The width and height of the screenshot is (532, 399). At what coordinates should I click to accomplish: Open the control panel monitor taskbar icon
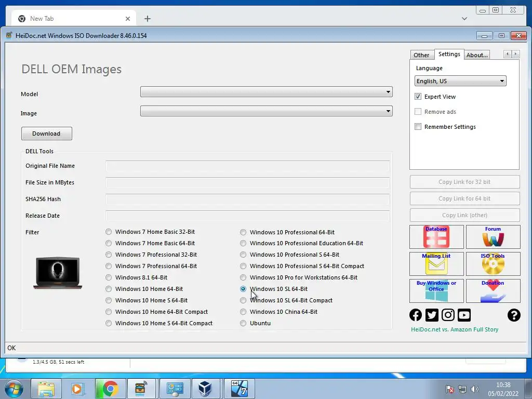click(x=175, y=389)
